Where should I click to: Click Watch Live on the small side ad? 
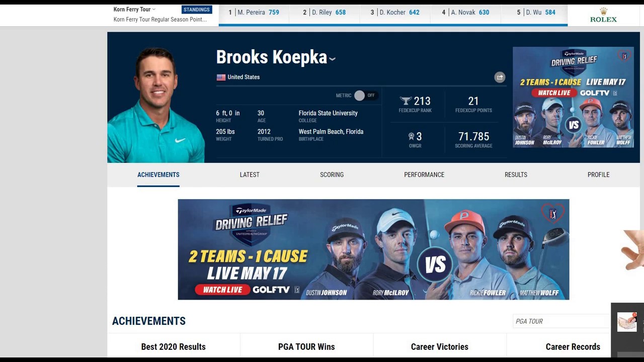click(554, 93)
